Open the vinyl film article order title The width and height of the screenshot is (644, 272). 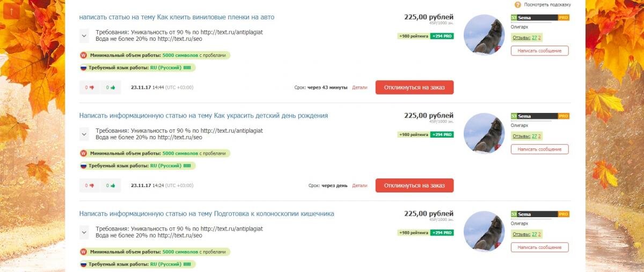tap(177, 17)
